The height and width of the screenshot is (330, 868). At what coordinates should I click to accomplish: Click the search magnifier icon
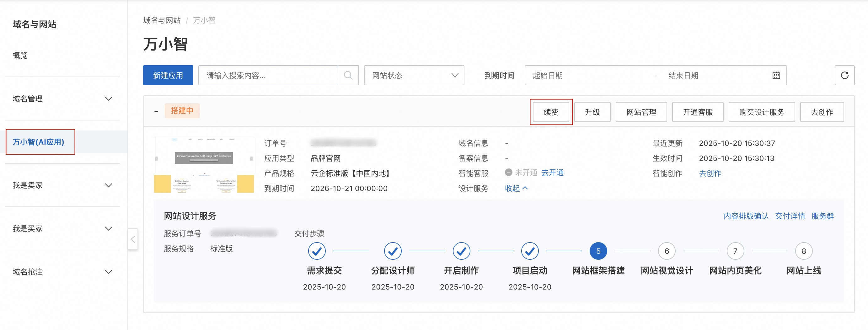coord(349,75)
